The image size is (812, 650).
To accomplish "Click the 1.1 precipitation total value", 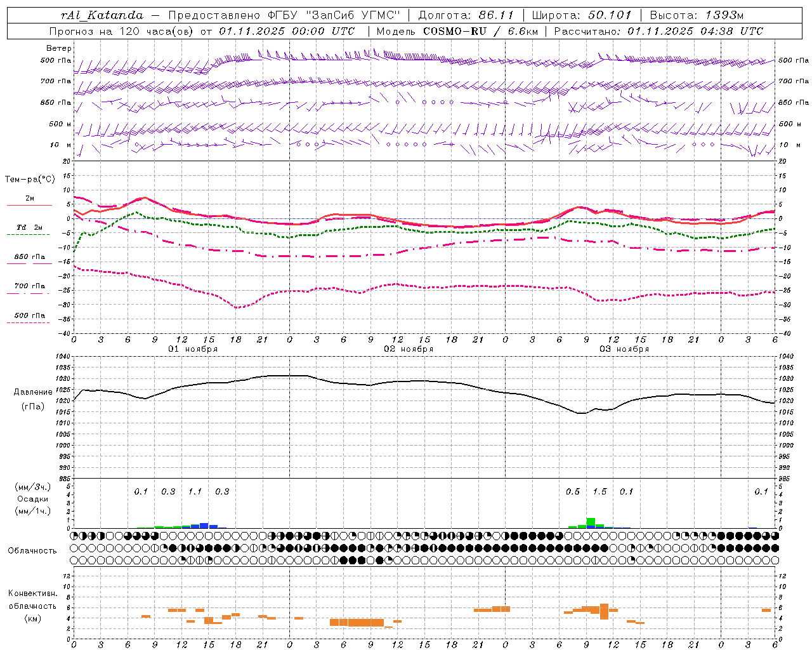I will (x=195, y=491).
